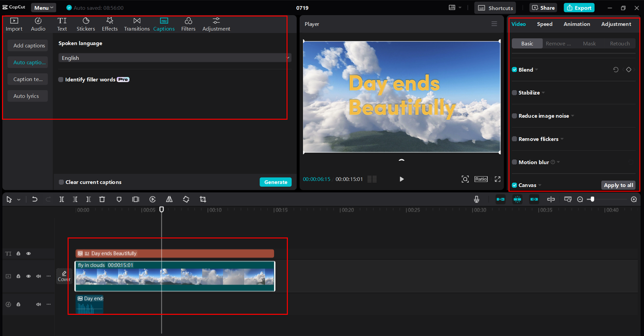Viewport: 644px width, 336px height.
Task: Uncheck the Canvas checkbox
Action: tap(514, 185)
